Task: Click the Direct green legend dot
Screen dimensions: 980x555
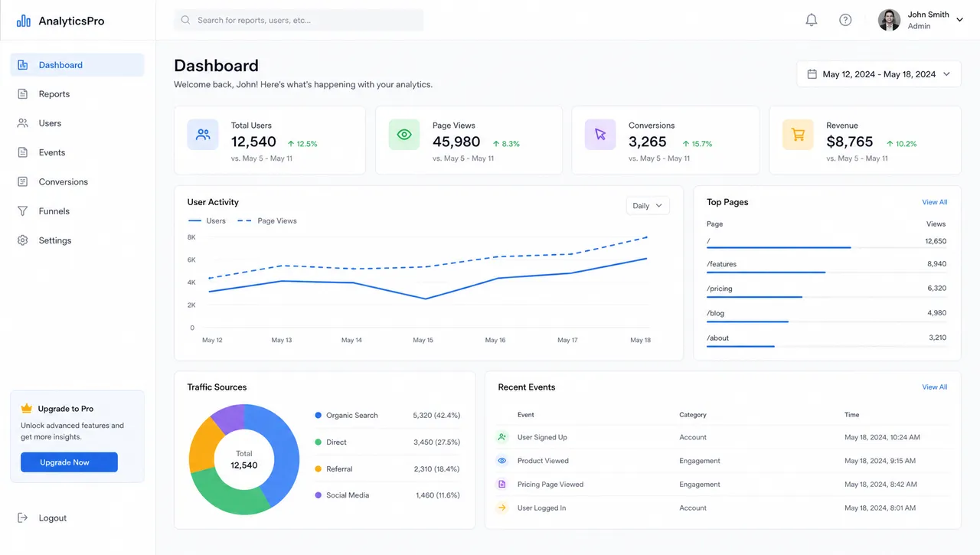Action: (318, 442)
